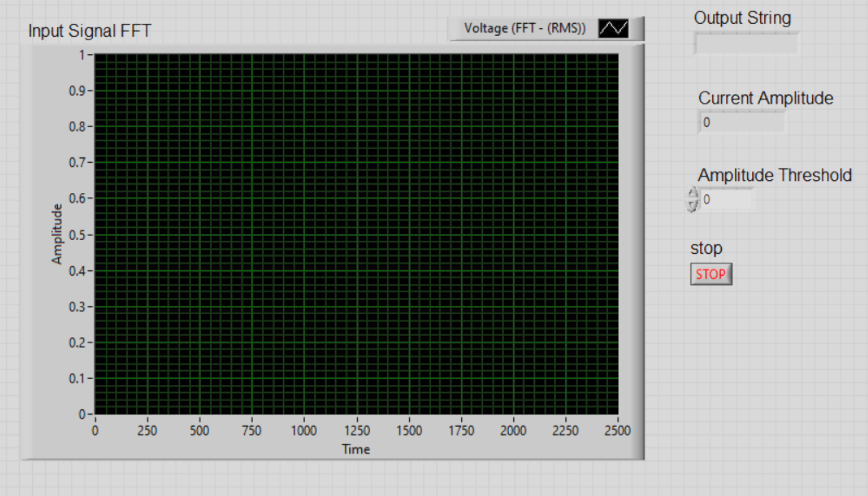The width and height of the screenshot is (868, 496).
Task: Click the Amplitude y-axis label
Action: click(x=57, y=234)
